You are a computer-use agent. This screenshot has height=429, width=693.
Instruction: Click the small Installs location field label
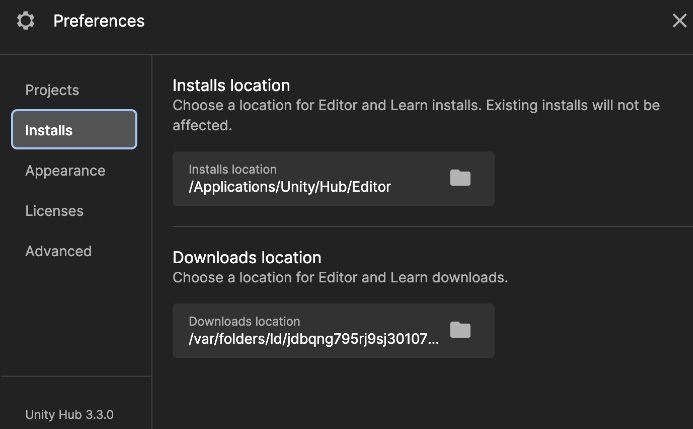(232, 169)
